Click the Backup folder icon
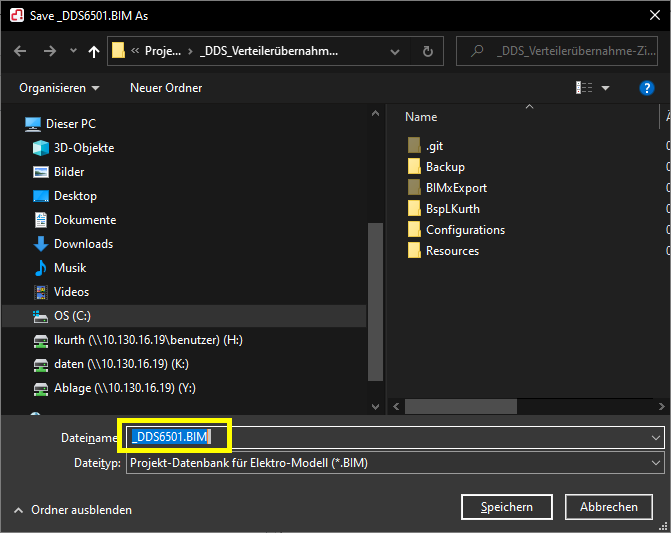This screenshot has width=671, height=533. coord(414,166)
